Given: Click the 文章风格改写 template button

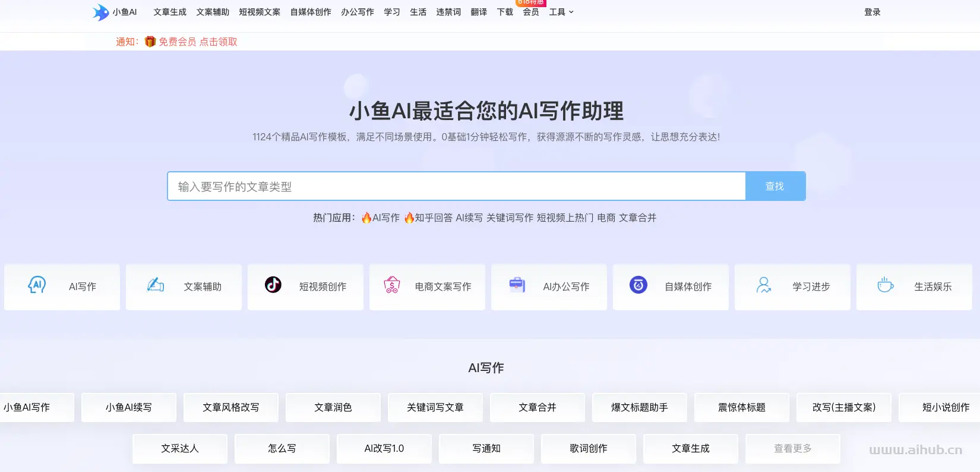Looking at the screenshot, I should click(x=231, y=407).
